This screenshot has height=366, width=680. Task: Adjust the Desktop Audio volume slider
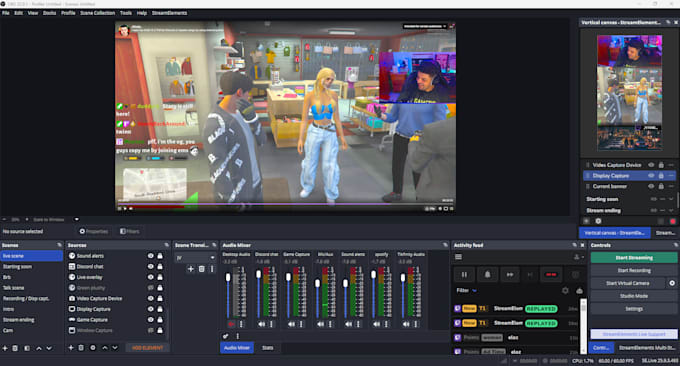coord(228,278)
